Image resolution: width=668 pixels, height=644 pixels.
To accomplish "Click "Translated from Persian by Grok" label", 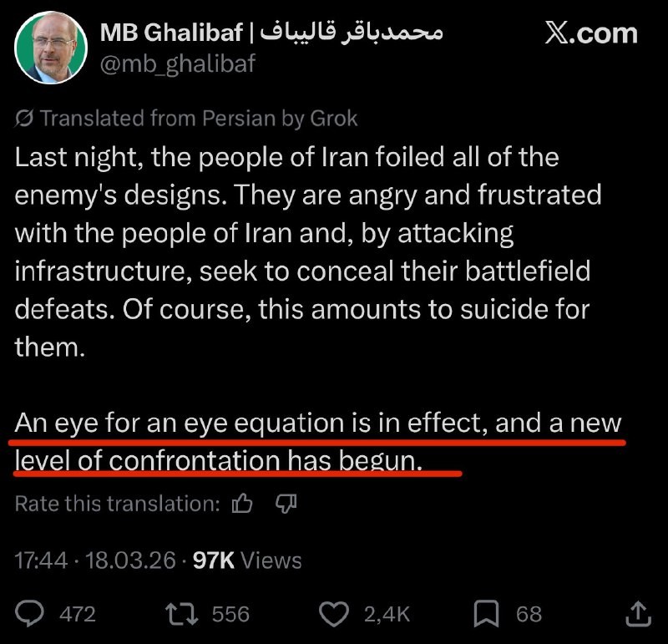I will (x=198, y=119).
